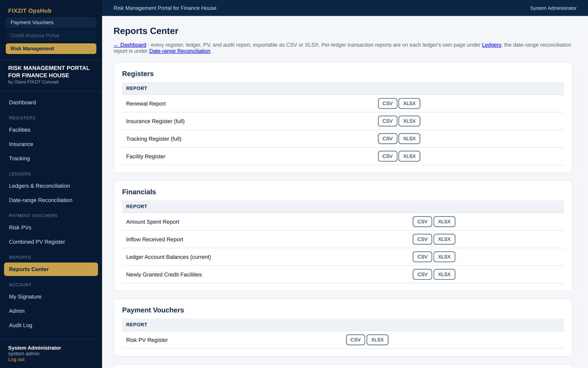Export Newly Granted Credit Facilities as CSV
The image size is (588, 368).
422,275
